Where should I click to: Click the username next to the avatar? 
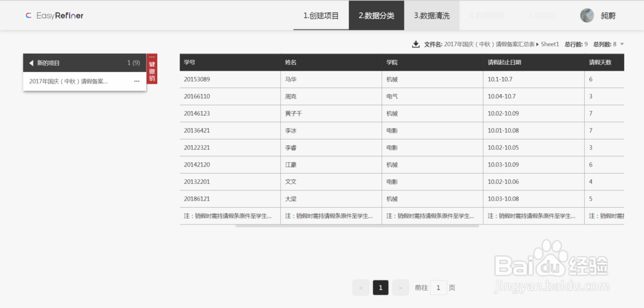click(608, 16)
